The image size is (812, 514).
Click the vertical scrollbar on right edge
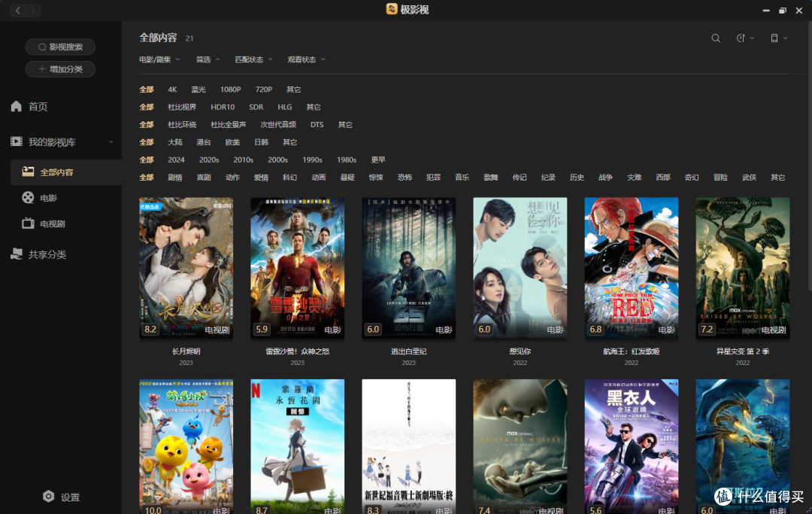click(x=810, y=156)
